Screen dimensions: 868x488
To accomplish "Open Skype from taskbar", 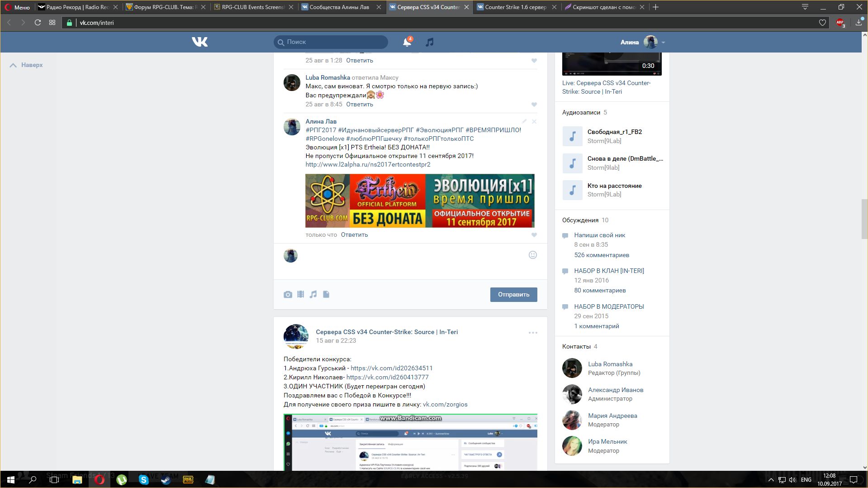I will [x=144, y=479].
